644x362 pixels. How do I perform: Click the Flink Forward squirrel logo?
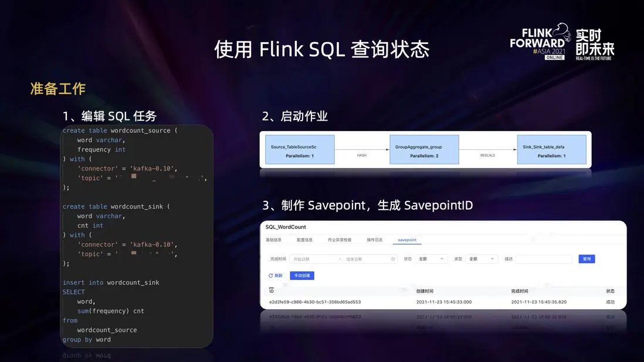[x=561, y=32]
